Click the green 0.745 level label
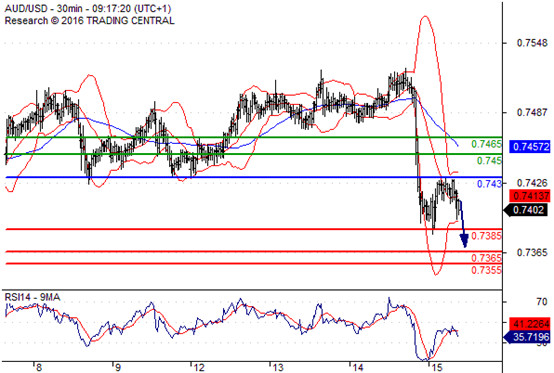 (489, 161)
